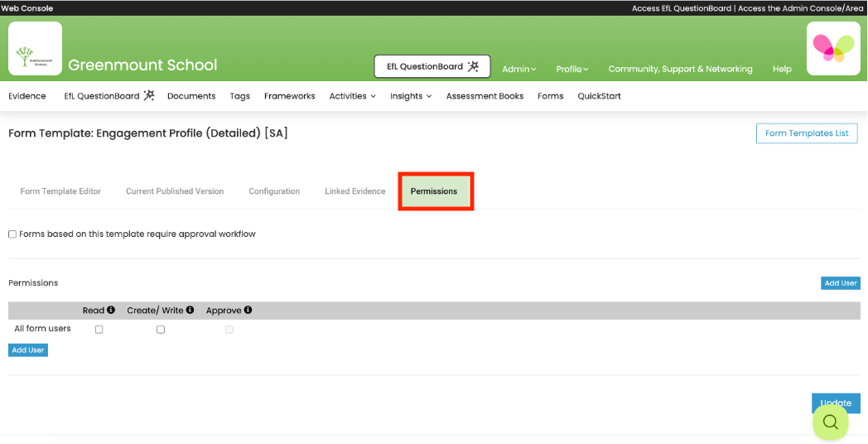868x444 pixels.
Task: Click Add User button below All form users
Action: tap(28, 350)
